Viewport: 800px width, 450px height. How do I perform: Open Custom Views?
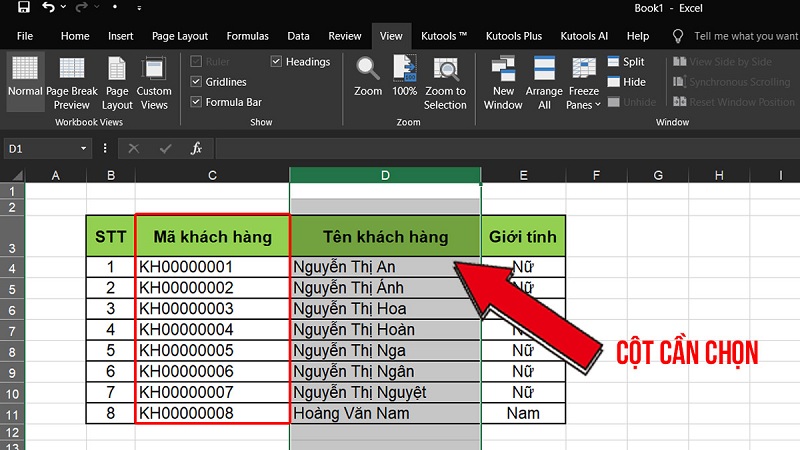coord(154,83)
